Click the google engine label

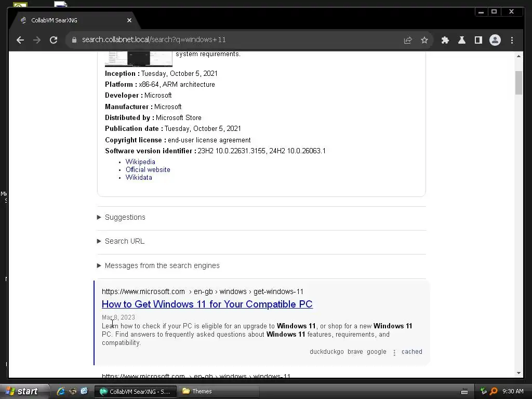click(x=376, y=352)
